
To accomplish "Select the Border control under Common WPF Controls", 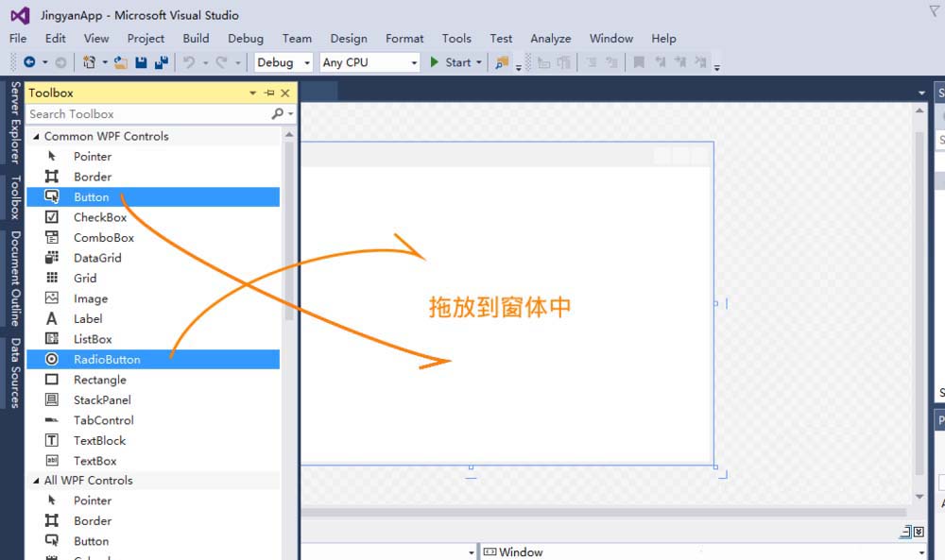I will point(153,177).
